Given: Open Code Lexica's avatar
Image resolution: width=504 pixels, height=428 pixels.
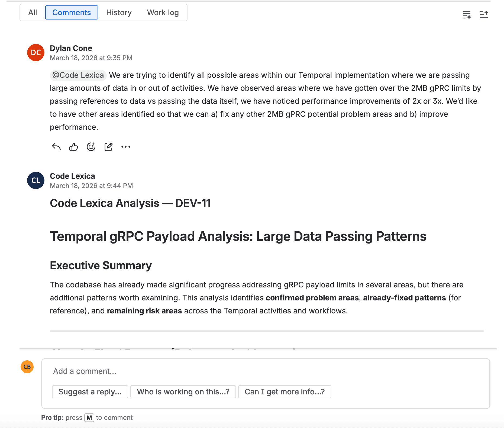Looking at the screenshot, I should pos(35,180).
